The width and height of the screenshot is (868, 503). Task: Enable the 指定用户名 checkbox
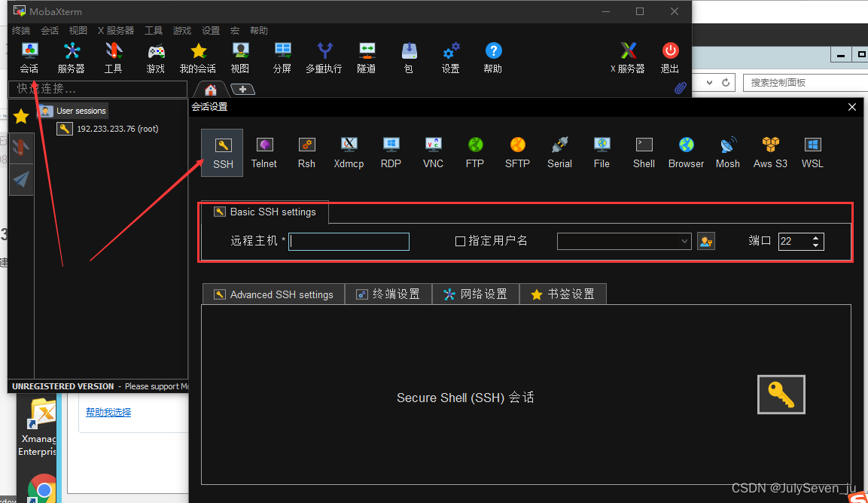click(460, 242)
